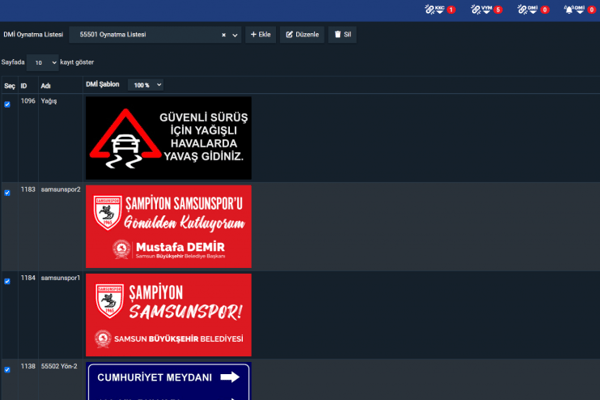Viewport: 600px width, 400px height.
Task: Open the KKC broken-link status icon
Action: [435, 10]
